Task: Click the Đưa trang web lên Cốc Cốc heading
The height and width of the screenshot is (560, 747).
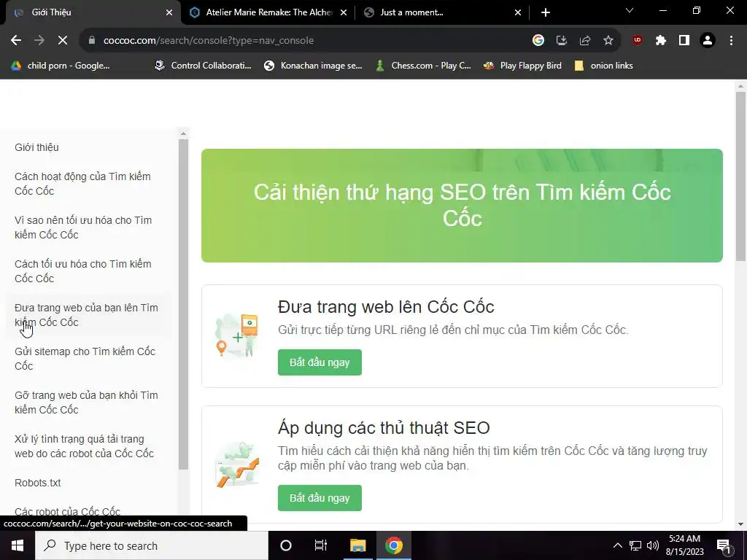Action: pyautogui.click(x=386, y=307)
